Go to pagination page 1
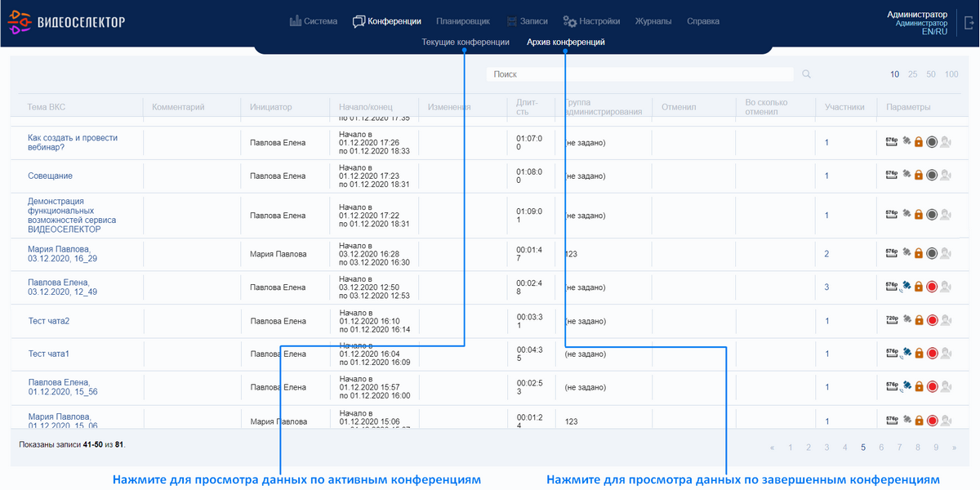The image size is (980, 490). click(791, 448)
